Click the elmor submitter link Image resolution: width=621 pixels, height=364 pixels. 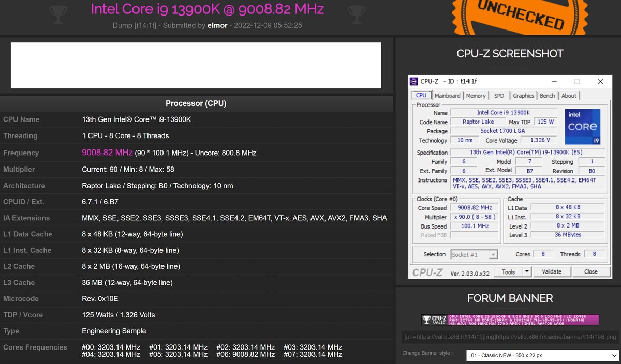click(217, 25)
